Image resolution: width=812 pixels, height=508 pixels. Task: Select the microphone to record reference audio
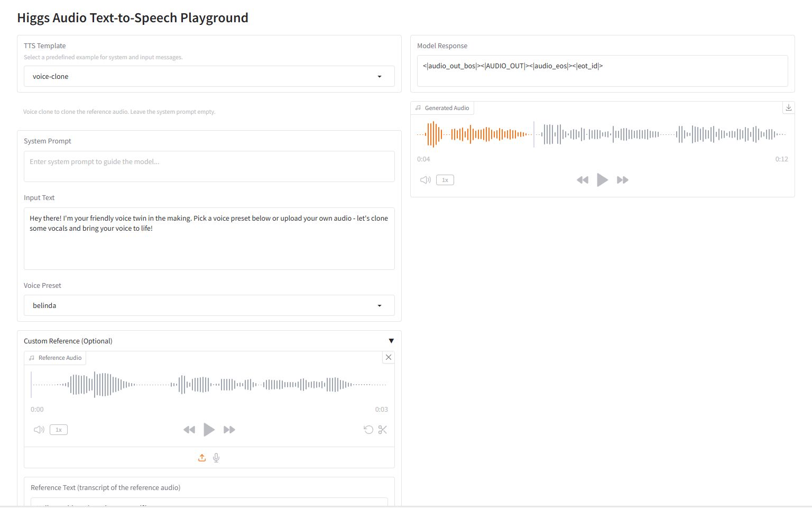click(x=216, y=457)
